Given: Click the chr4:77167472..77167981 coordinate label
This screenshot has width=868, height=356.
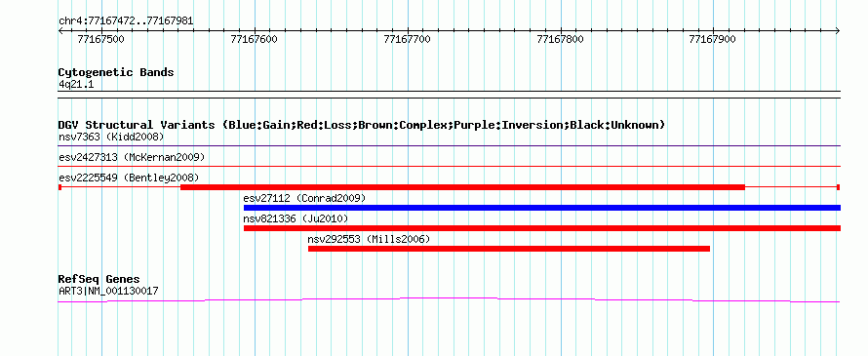Looking at the screenshot, I should click(126, 21).
